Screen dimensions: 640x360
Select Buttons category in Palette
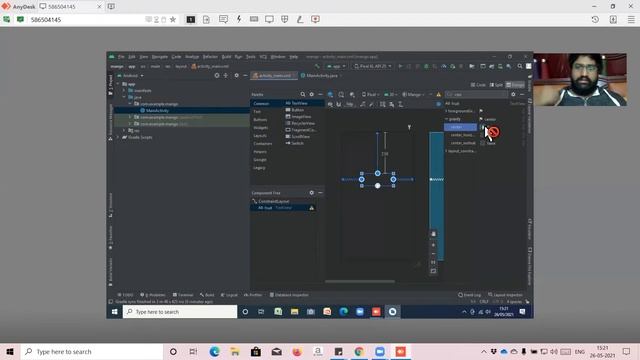coord(260,120)
